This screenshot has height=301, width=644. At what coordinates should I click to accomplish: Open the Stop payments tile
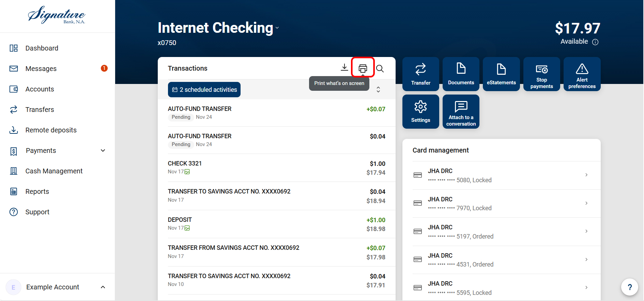click(x=541, y=74)
